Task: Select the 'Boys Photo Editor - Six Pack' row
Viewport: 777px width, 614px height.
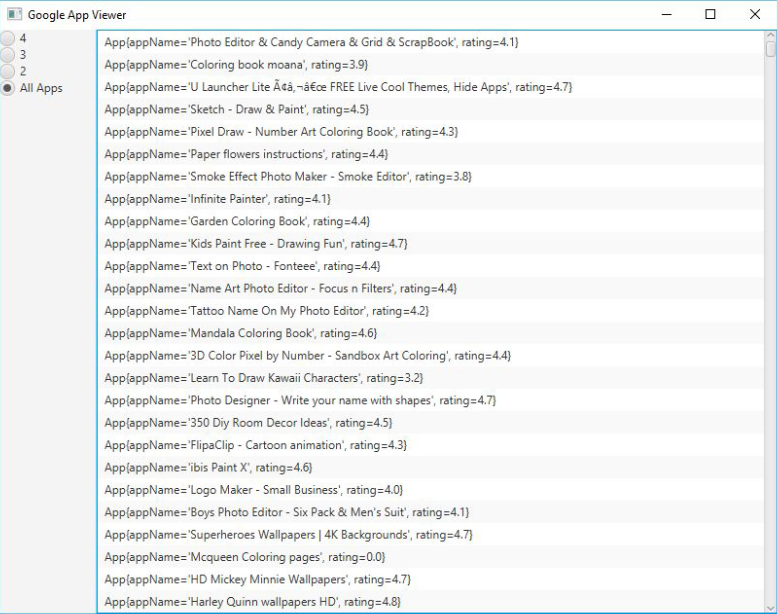Action: click(431, 512)
